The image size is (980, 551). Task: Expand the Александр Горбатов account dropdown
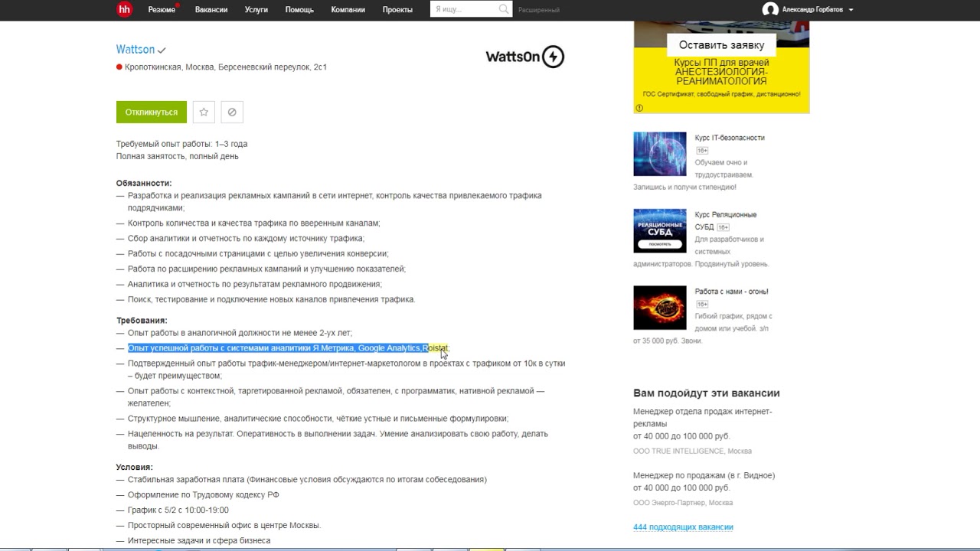818,10
